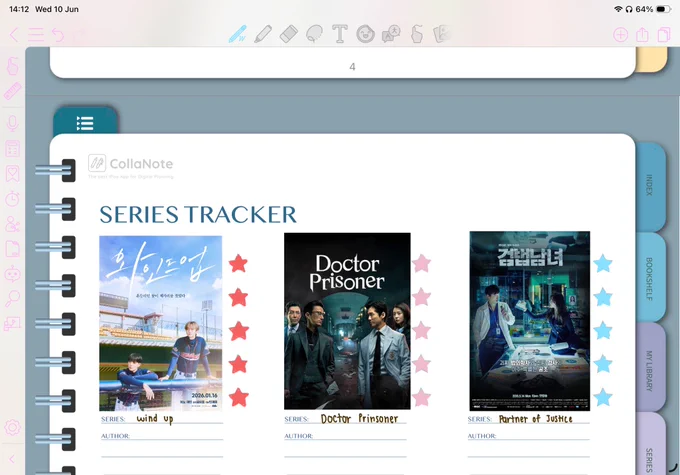This screenshot has height=475, width=680.
Task: Select the lasso selection tool
Action: pos(314,34)
